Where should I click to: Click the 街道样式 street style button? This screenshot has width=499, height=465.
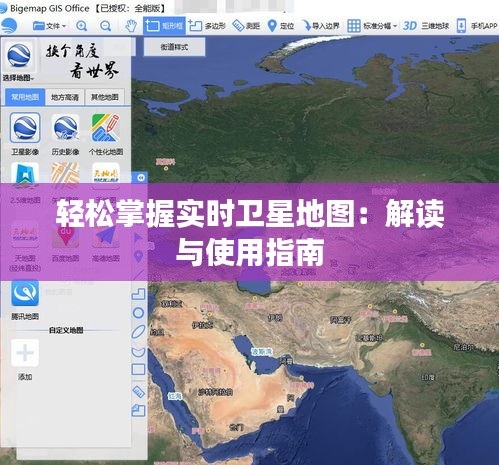tap(174, 47)
